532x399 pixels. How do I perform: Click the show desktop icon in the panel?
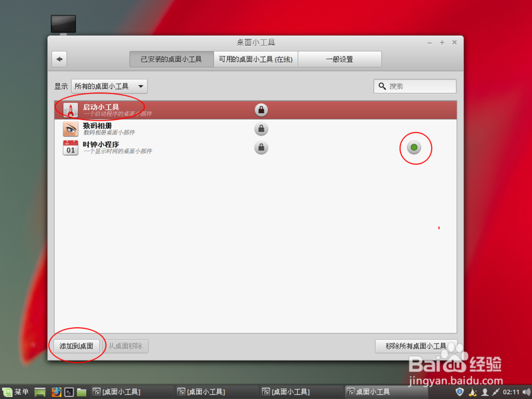(x=40, y=392)
